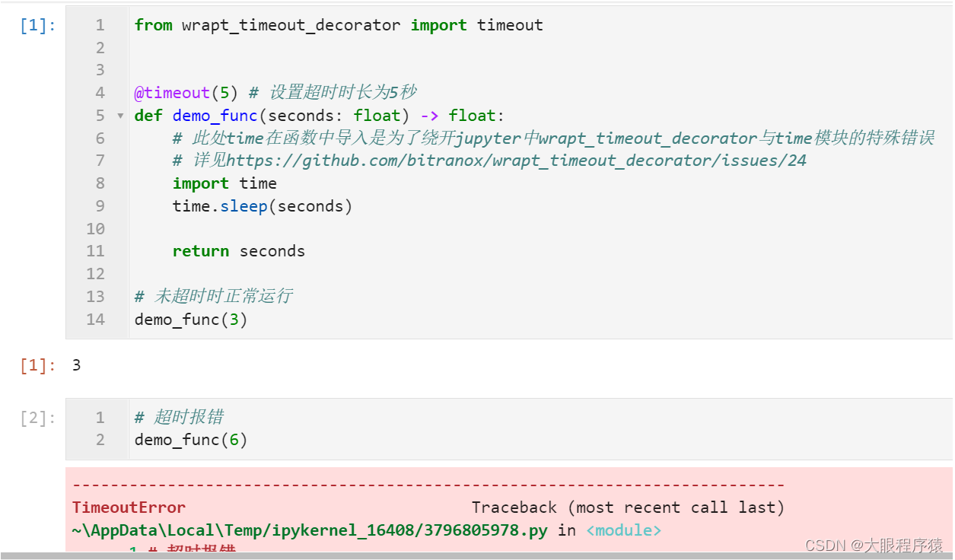Click the ipykernel temp file path in traceback

(304, 530)
